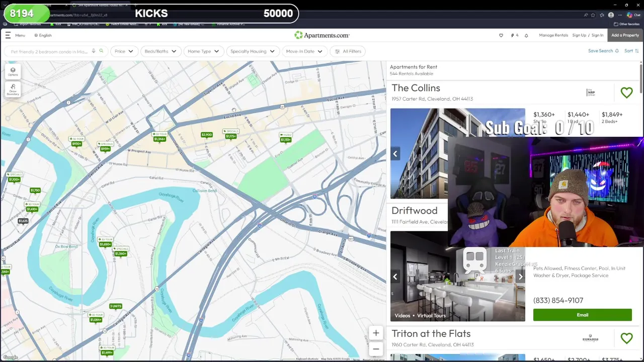The image size is (644, 362).
Task: Open the Copilot Chat button
Action: click(x=633, y=15)
